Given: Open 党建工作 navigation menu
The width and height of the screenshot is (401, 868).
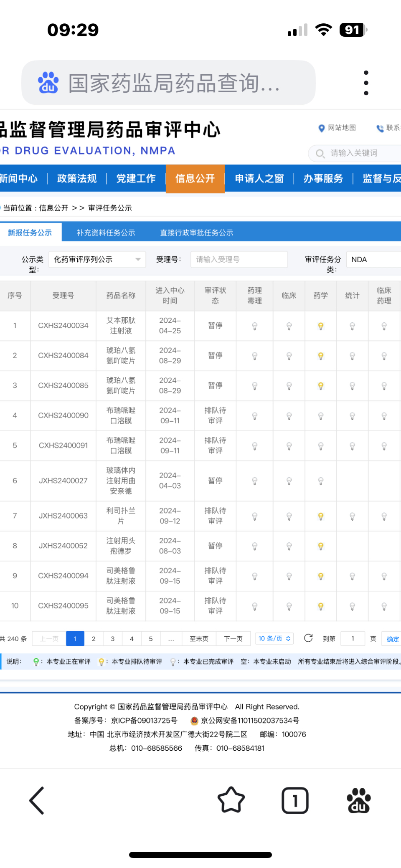Looking at the screenshot, I should pos(136,179).
